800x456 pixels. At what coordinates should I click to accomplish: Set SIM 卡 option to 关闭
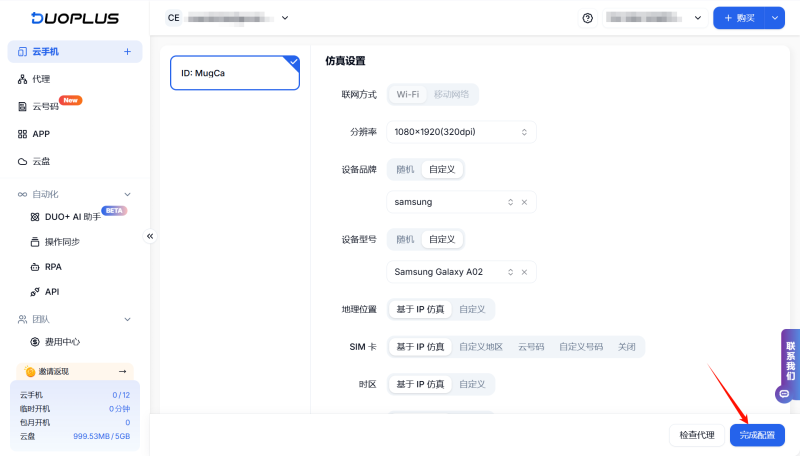(x=627, y=347)
